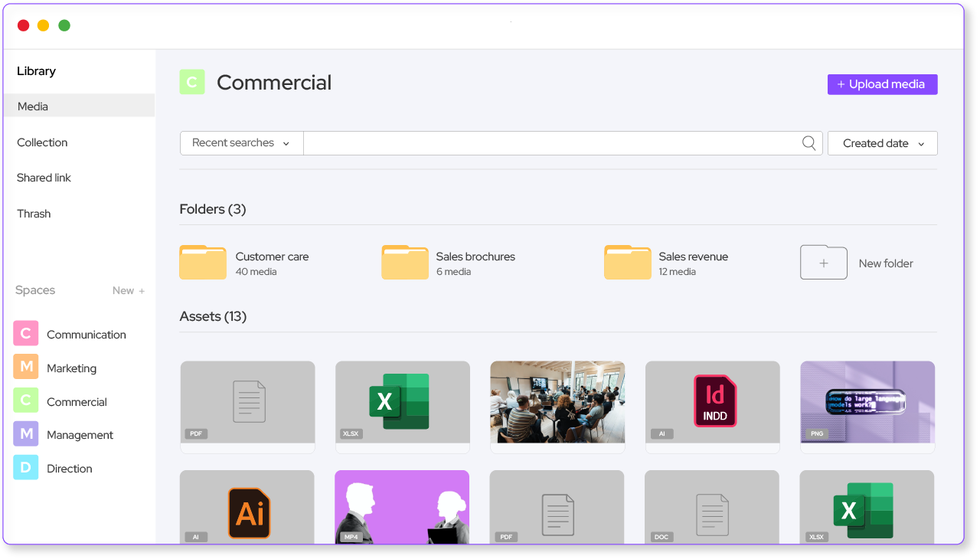
Task: Open the MP4 silhouettes video asset
Action: coord(402,508)
